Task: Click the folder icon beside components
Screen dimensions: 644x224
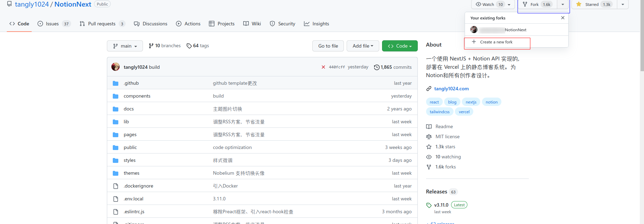Action: coord(116,96)
